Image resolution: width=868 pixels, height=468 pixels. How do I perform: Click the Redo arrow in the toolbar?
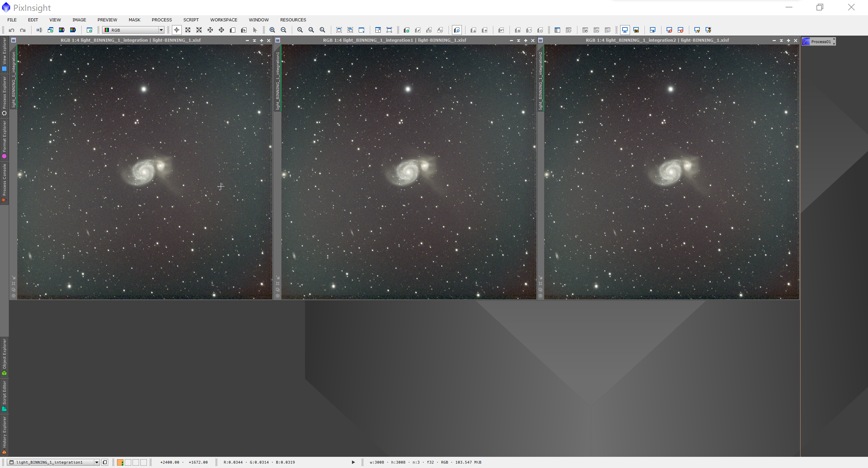click(23, 30)
